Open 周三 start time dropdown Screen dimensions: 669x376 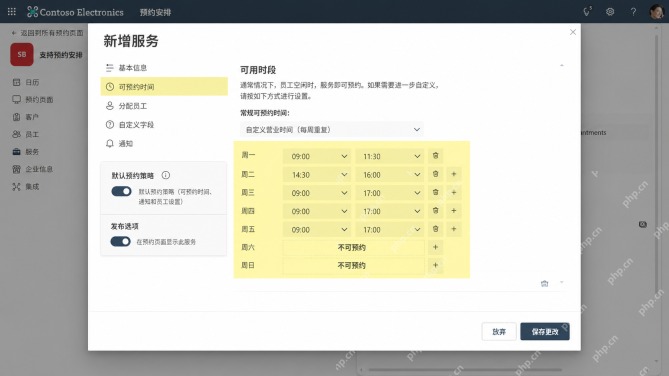click(x=317, y=193)
